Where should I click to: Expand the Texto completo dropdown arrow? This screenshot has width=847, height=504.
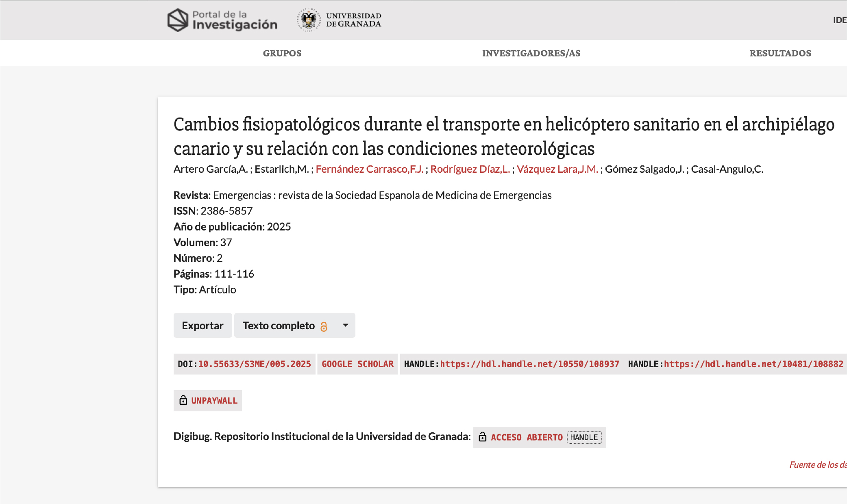tap(346, 325)
